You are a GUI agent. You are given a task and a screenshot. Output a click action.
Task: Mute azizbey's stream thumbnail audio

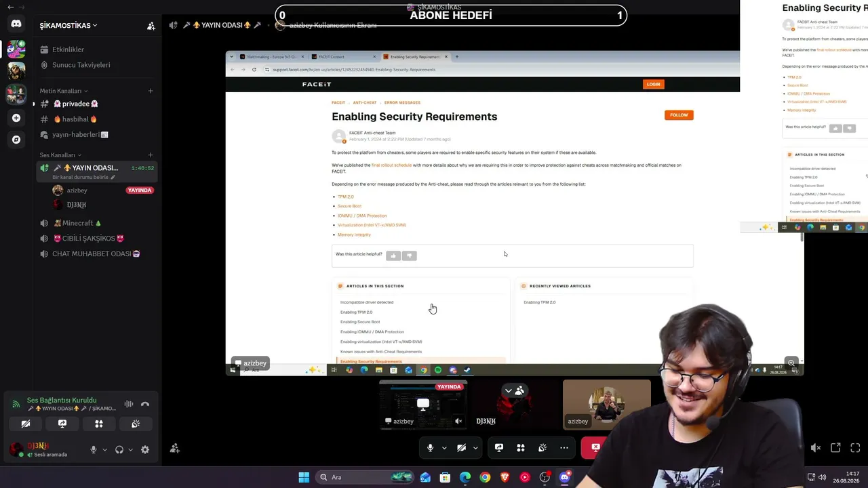[x=458, y=422]
